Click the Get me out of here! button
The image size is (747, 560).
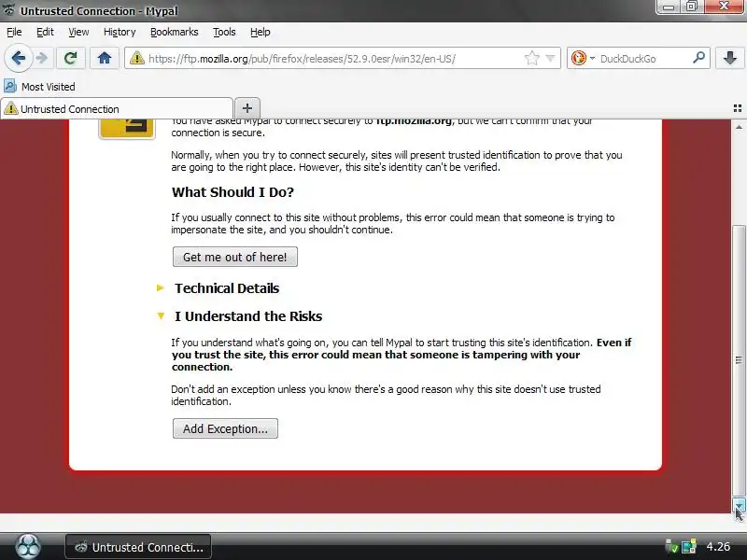point(235,258)
